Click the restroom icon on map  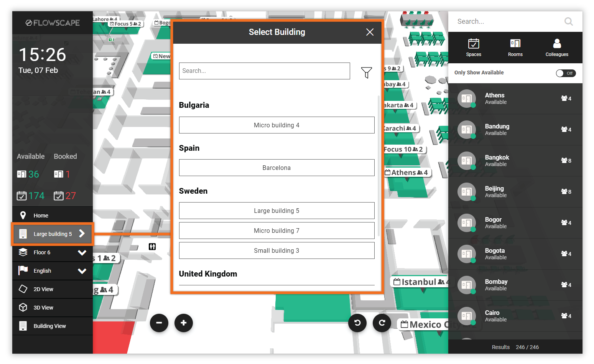pyautogui.click(x=152, y=247)
